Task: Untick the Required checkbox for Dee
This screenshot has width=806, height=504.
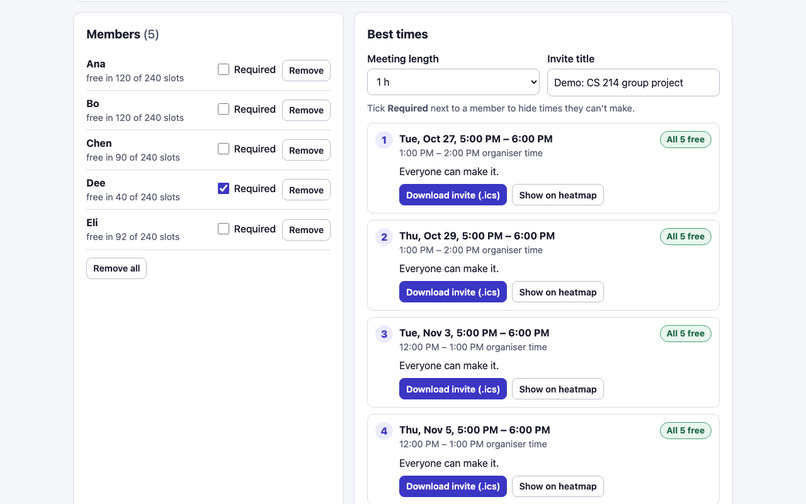Action: point(223,189)
